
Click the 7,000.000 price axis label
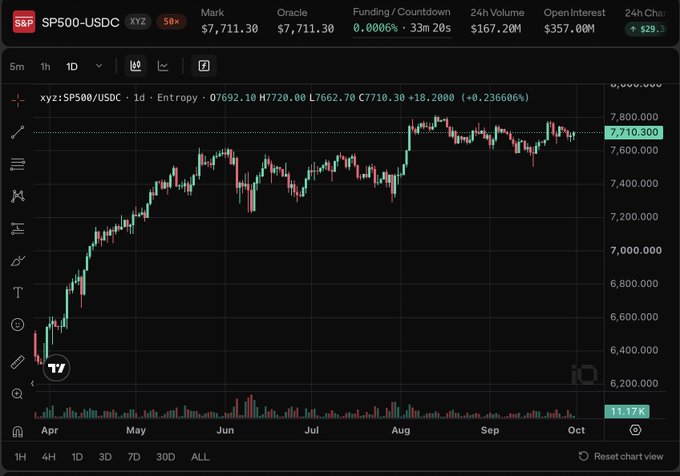(636, 250)
